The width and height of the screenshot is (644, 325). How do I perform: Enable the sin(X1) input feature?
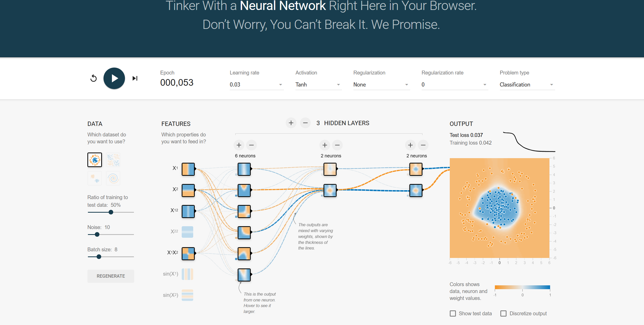[x=187, y=274]
